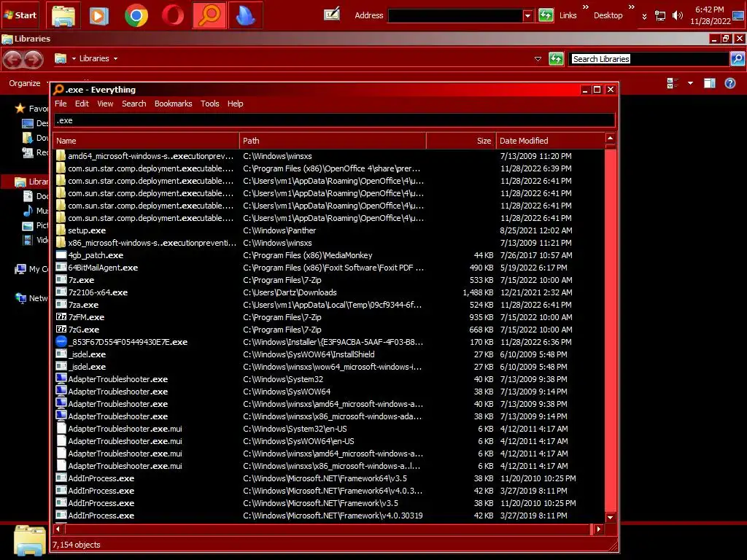Sort by the Path column header
Viewport: 747px width, 560px height.
333,141
